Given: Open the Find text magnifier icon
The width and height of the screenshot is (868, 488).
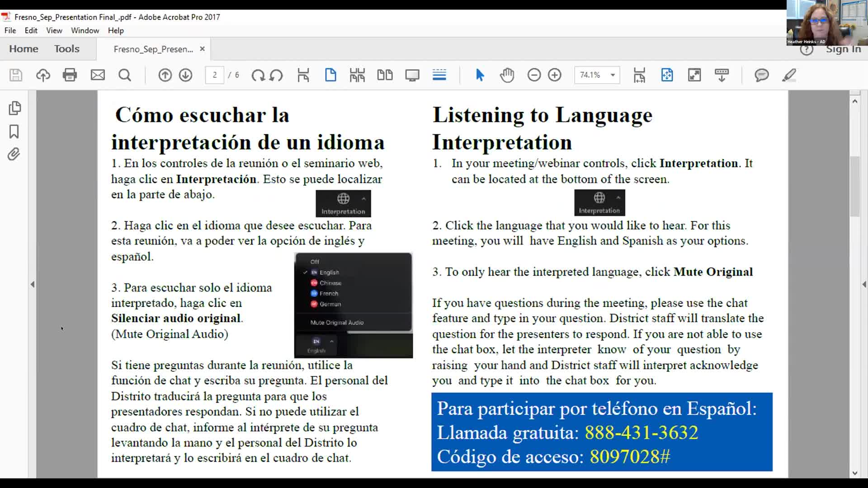Looking at the screenshot, I should [x=125, y=75].
